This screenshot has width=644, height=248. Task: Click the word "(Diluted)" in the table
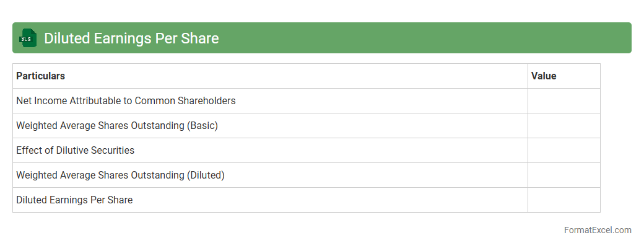point(206,175)
